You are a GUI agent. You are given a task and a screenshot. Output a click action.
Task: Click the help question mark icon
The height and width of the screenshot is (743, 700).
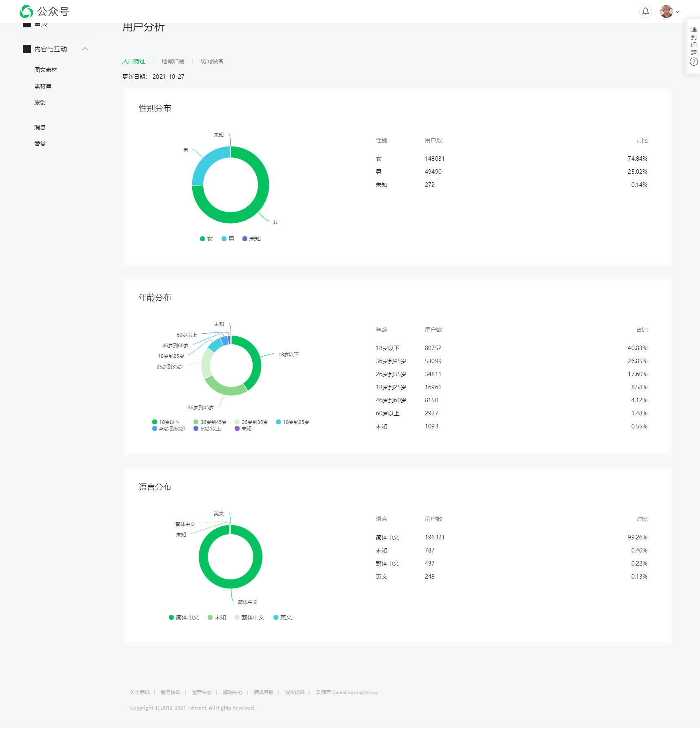click(x=693, y=62)
